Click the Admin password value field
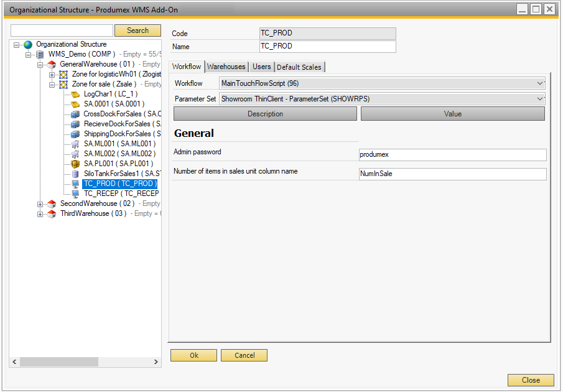Image resolution: width=563 pixels, height=392 pixels. tap(452, 154)
